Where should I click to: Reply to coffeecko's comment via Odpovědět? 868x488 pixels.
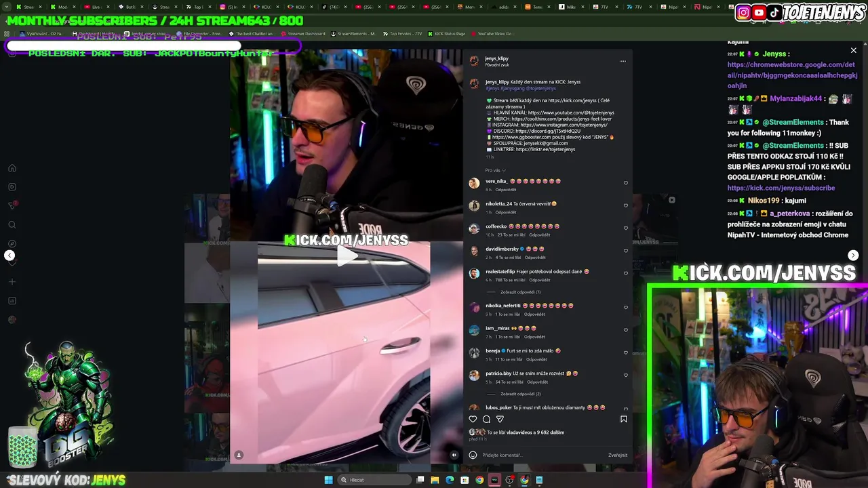tap(540, 235)
